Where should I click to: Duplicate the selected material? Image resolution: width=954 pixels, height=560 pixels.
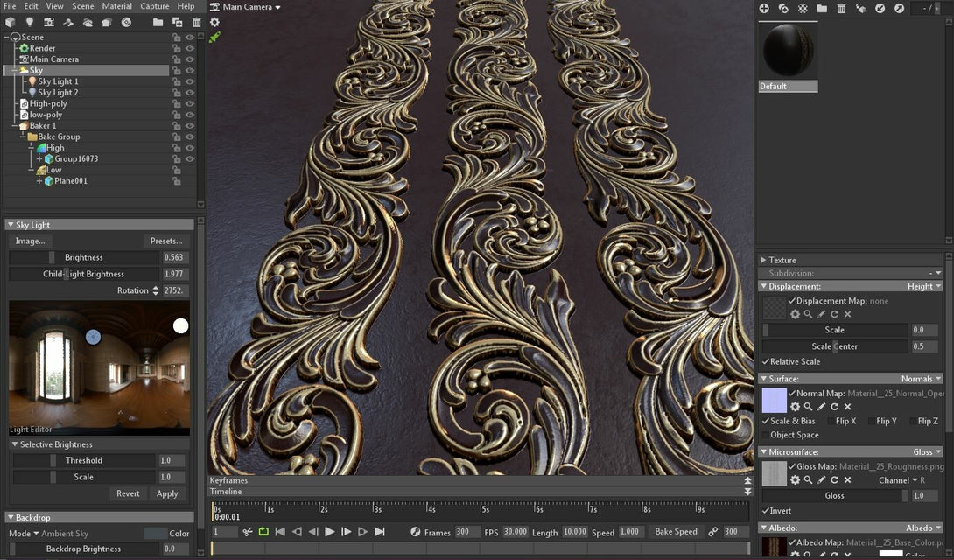pos(783,9)
